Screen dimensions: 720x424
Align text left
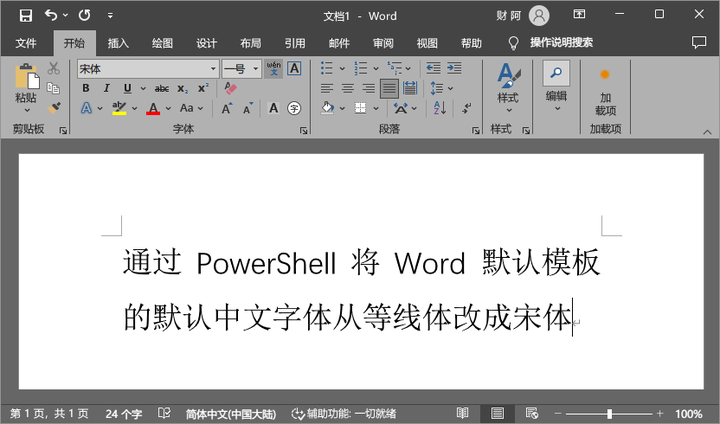click(327, 88)
